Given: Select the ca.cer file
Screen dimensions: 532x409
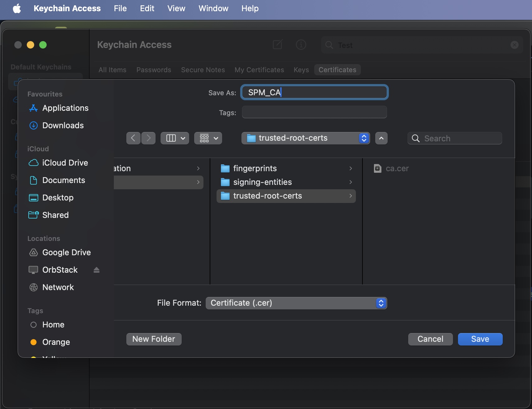Looking at the screenshot, I should [x=391, y=168].
